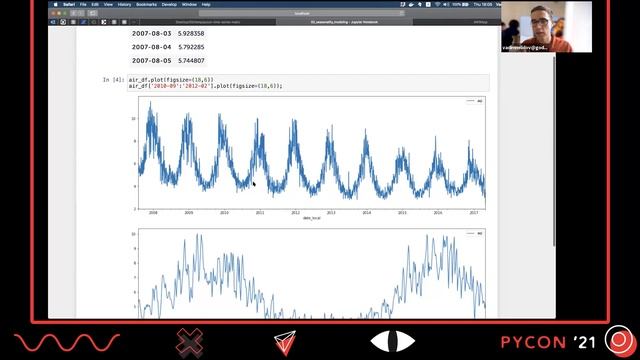This screenshot has height=360, width=640.
Task: Click the battery status indicator
Action: pyautogui.click(x=460, y=4)
